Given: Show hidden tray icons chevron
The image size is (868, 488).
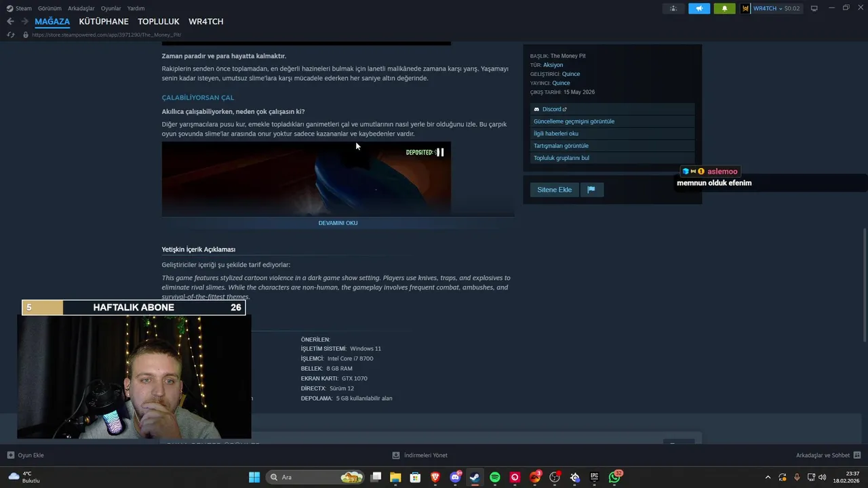Looking at the screenshot, I should click(768, 477).
